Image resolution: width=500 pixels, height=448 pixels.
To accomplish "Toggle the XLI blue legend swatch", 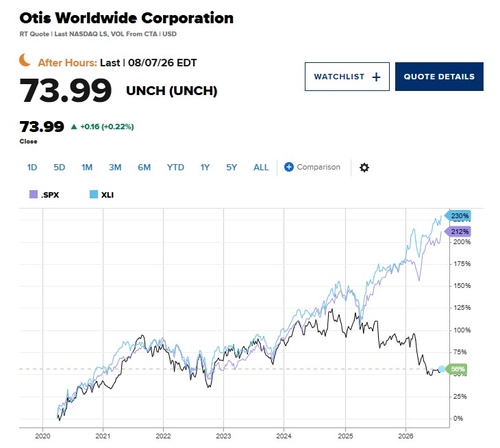I will 94,194.
